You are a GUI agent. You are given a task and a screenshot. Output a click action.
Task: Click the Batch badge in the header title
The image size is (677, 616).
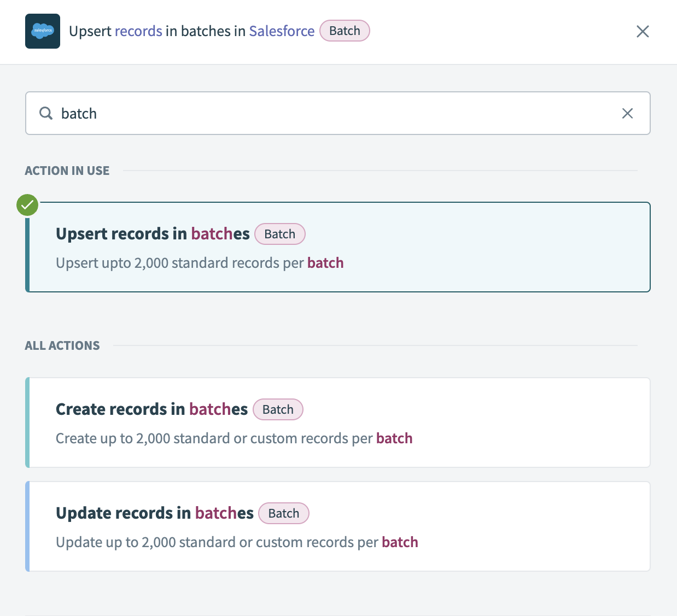pos(345,31)
